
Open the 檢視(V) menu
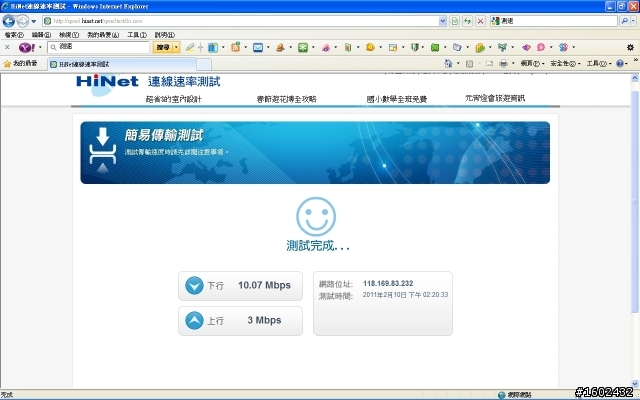click(69, 35)
